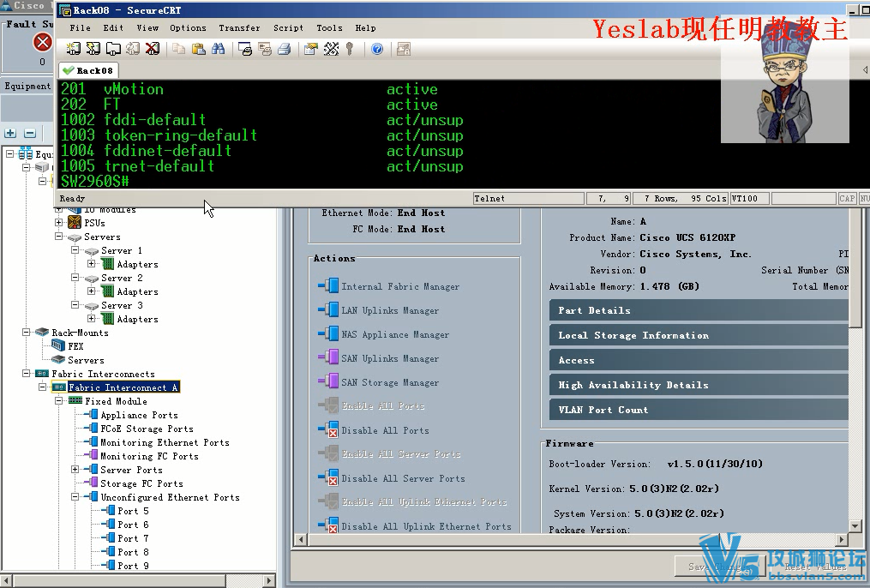Select FCoE Storage Ports tree item
Screen dimensions: 870x588
[147, 429]
